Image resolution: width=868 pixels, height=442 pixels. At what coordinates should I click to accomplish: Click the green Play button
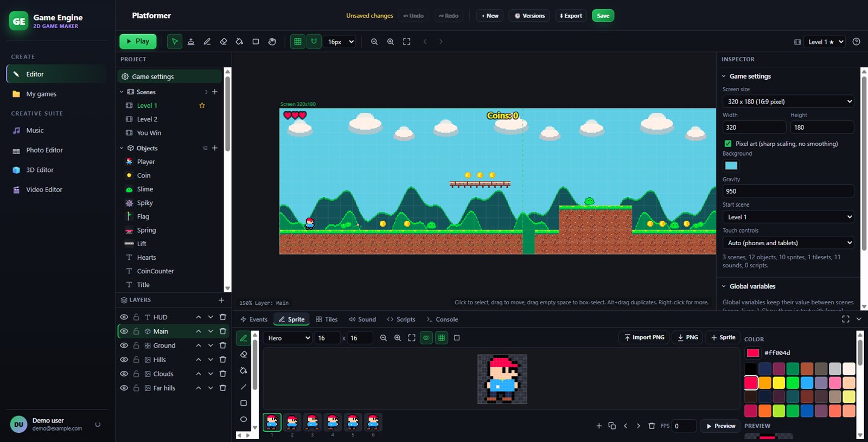[x=138, y=41]
